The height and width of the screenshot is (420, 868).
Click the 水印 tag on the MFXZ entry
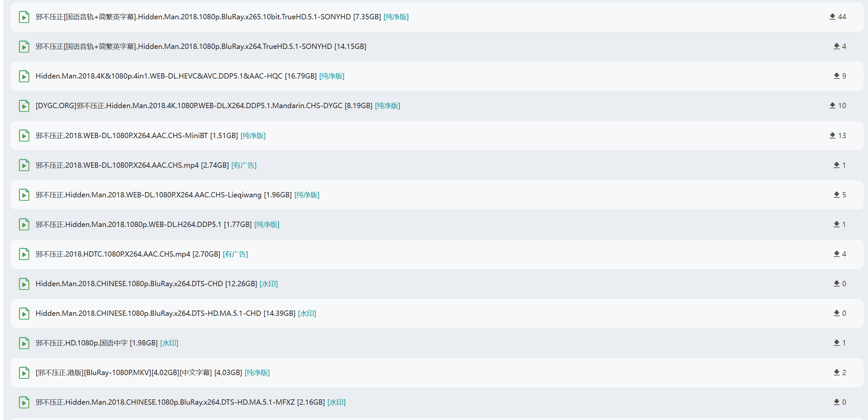point(336,402)
